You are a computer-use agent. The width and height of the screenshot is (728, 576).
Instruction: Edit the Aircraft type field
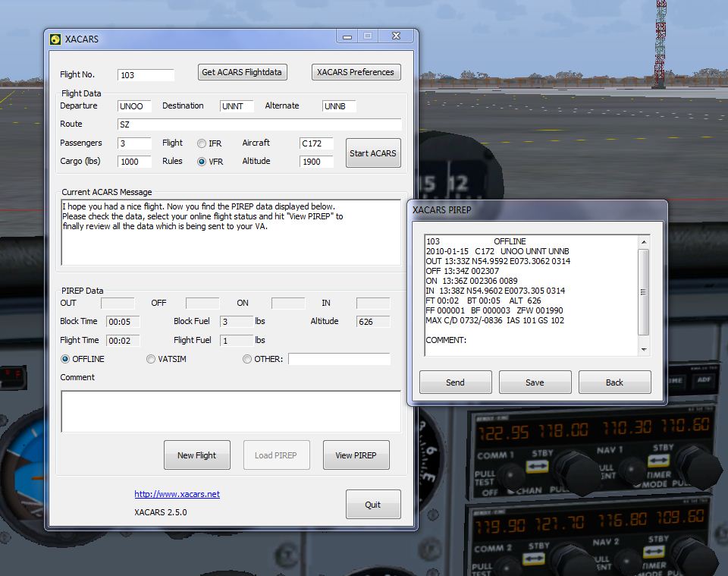[317, 143]
